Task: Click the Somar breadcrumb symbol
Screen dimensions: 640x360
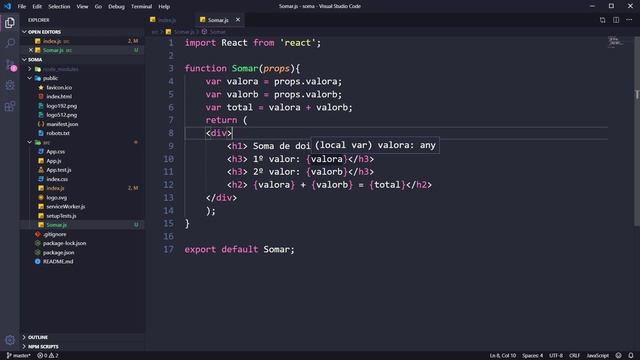Action: click(x=214, y=32)
